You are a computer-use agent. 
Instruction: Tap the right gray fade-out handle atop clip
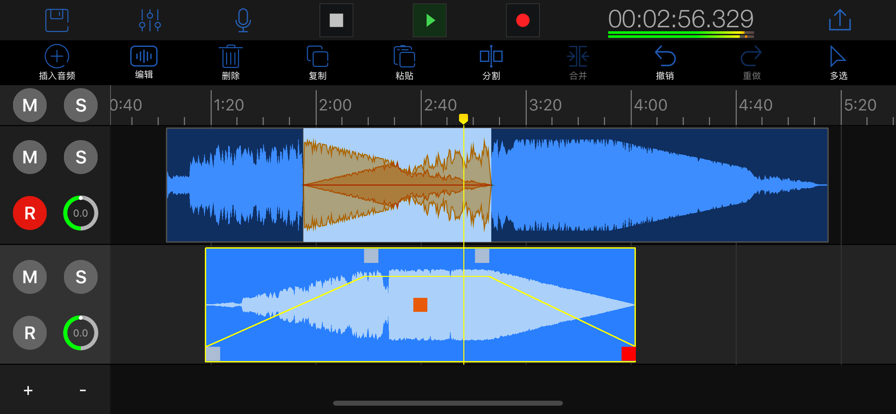482,256
